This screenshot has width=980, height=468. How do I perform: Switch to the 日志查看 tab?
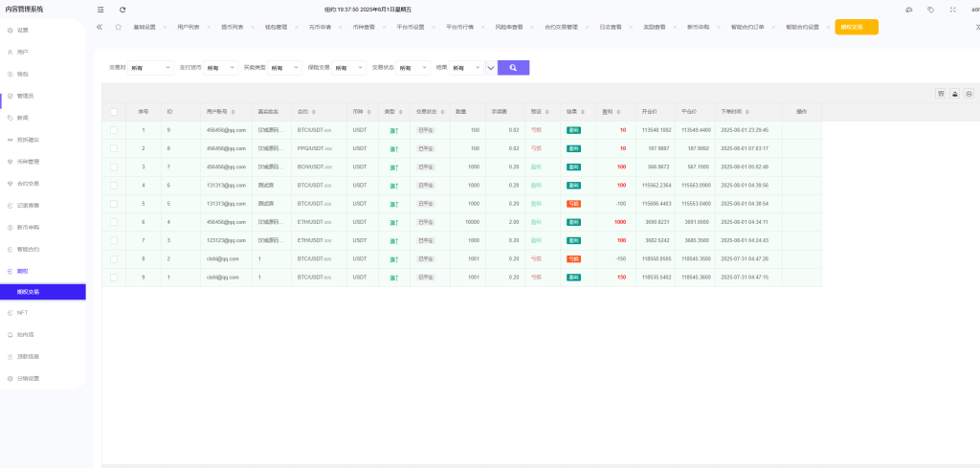click(610, 27)
